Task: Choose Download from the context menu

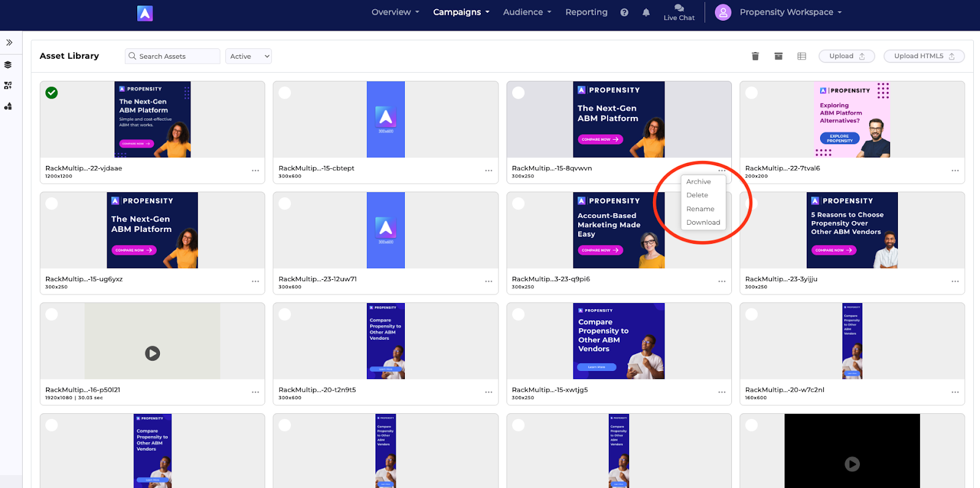Action: [703, 223]
